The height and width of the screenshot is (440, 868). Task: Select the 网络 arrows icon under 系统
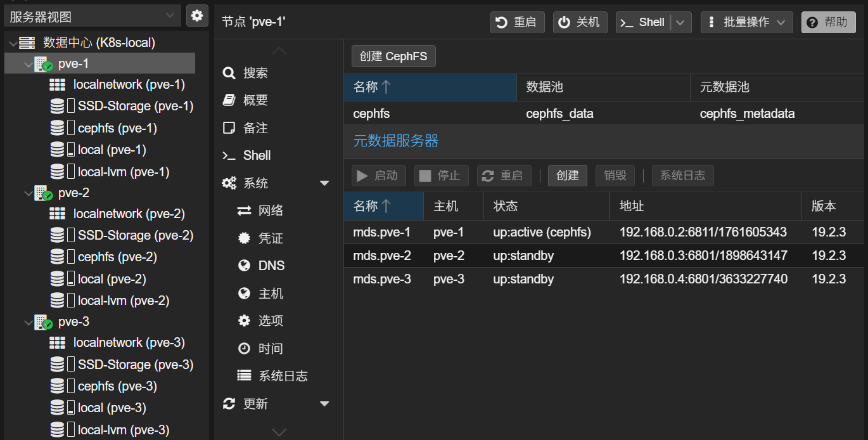(245, 210)
